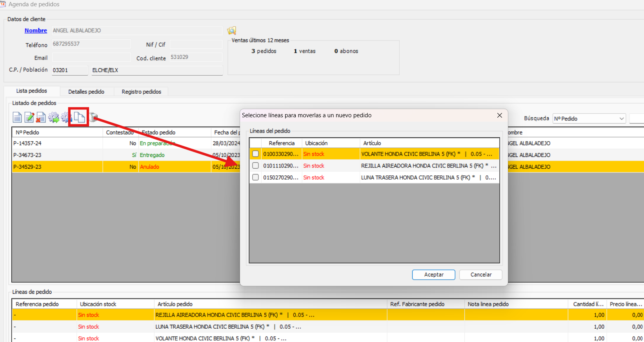644x342 pixels.
Task: Switch to the Detalles pedido tab
Action: pos(86,92)
